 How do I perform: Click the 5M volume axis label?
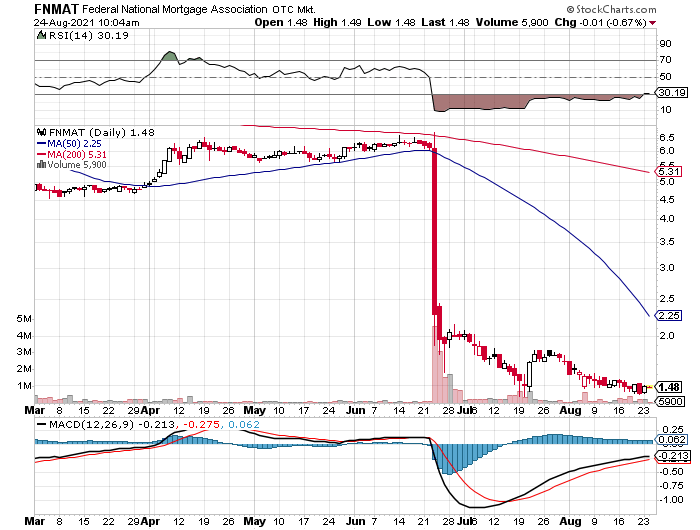click(x=25, y=319)
